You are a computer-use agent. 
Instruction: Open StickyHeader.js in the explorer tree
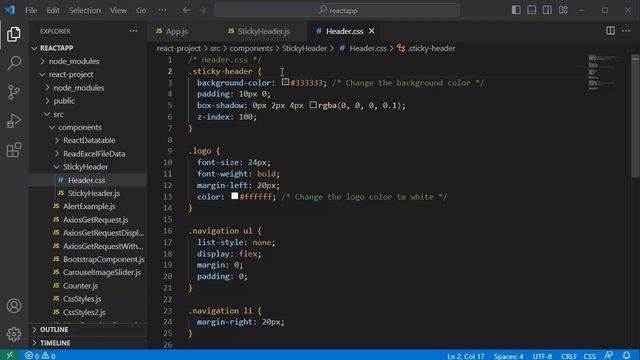point(93,193)
